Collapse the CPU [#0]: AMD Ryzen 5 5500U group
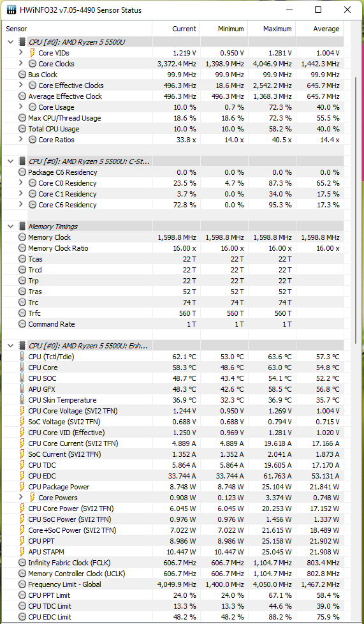Viewport: 364px width, 624px height. [x=11, y=41]
